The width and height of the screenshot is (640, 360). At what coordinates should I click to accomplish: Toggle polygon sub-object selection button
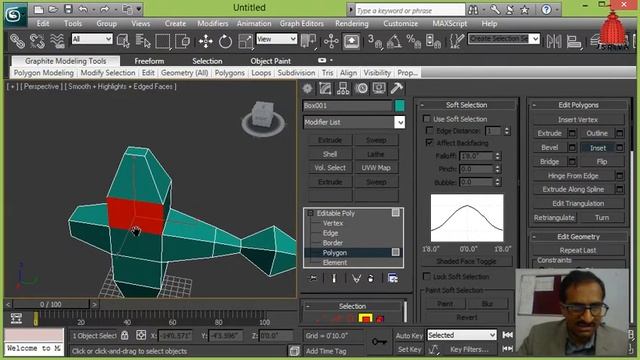pos(365,318)
